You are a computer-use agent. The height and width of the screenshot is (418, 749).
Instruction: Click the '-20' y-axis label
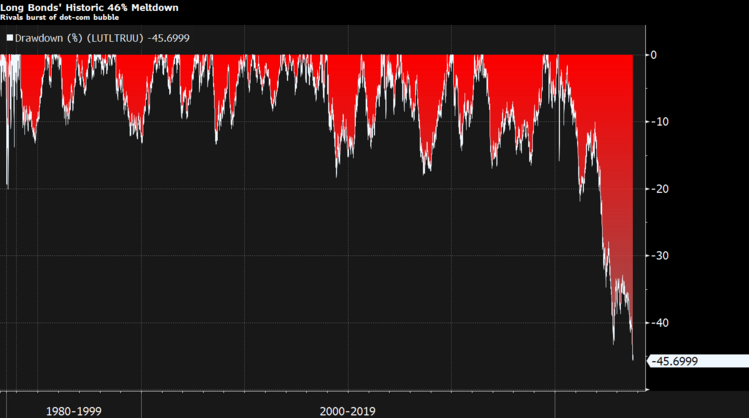click(x=660, y=189)
